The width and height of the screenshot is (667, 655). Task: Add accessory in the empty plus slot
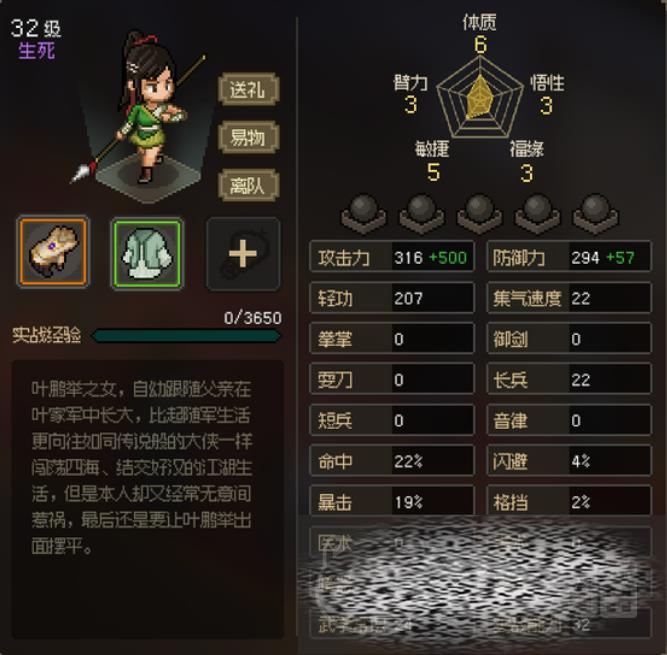pos(243,254)
